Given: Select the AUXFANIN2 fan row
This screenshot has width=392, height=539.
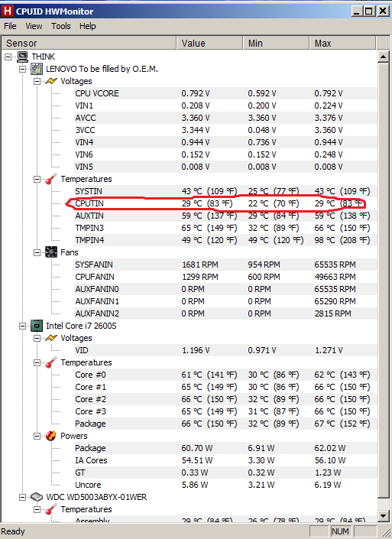Looking at the screenshot, I should coord(225,313).
